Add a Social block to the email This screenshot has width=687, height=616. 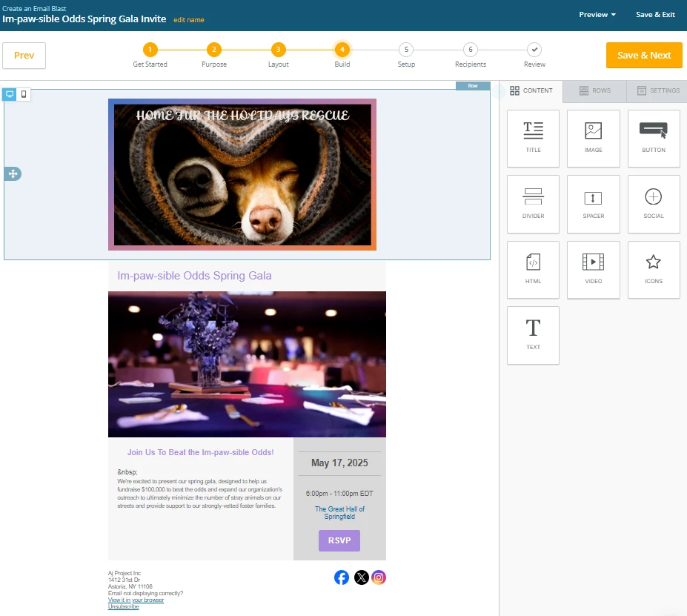[x=653, y=204]
